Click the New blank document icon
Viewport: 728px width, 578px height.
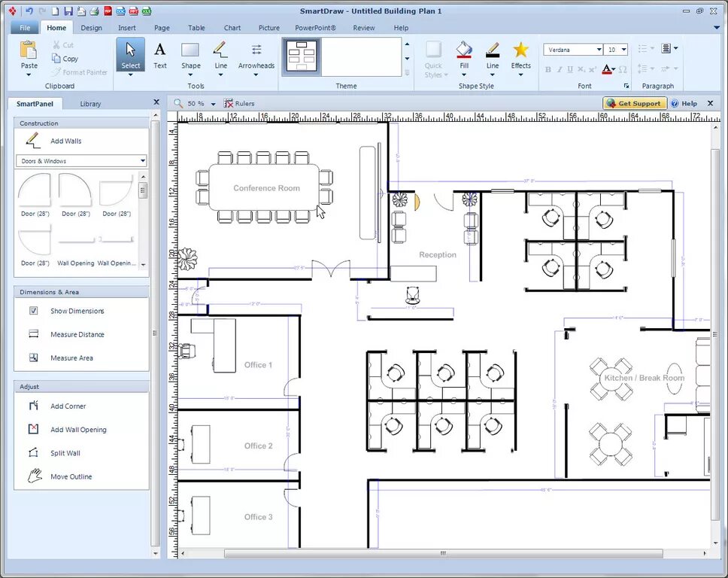click(x=55, y=11)
